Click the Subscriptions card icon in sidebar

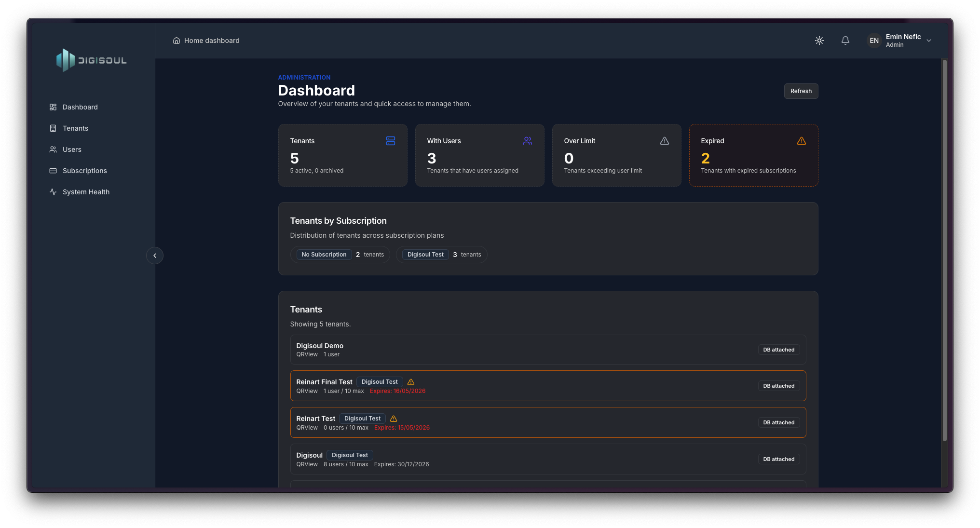coord(53,171)
